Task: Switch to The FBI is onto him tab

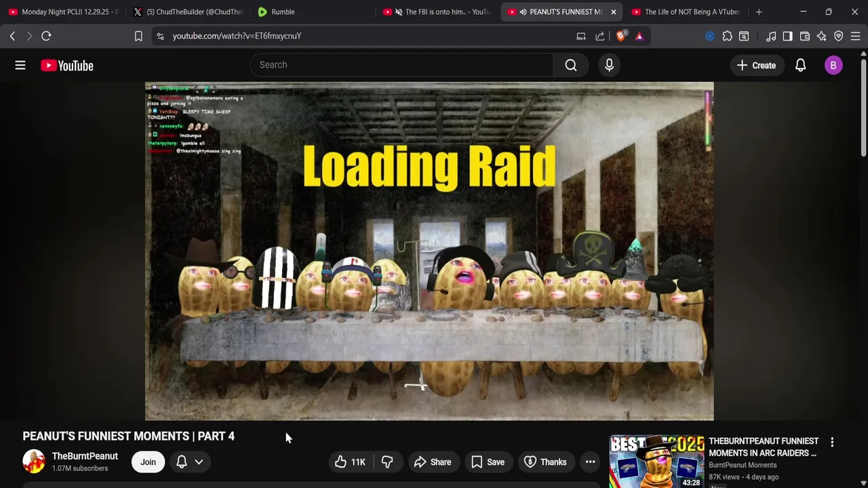Action: click(437, 12)
